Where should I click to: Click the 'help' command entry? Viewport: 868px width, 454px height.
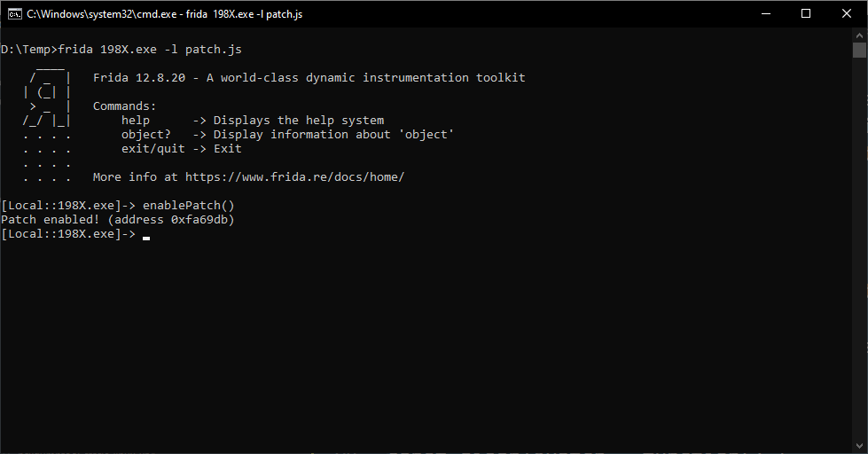(136, 121)
